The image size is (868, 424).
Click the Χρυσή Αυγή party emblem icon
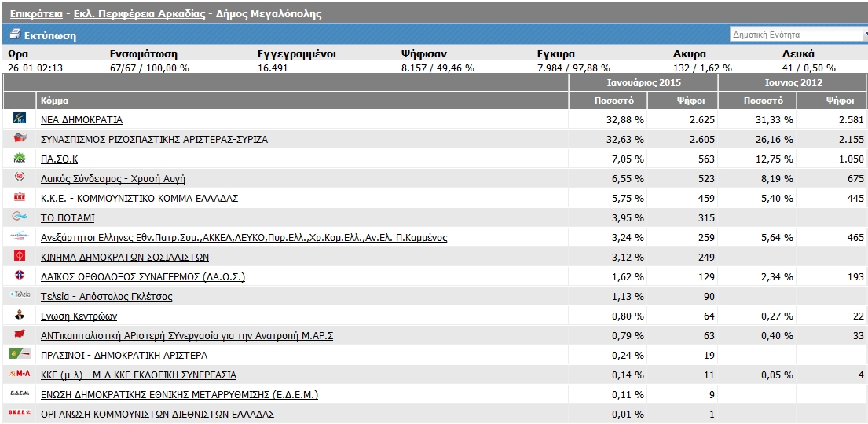tap(20, 178)
